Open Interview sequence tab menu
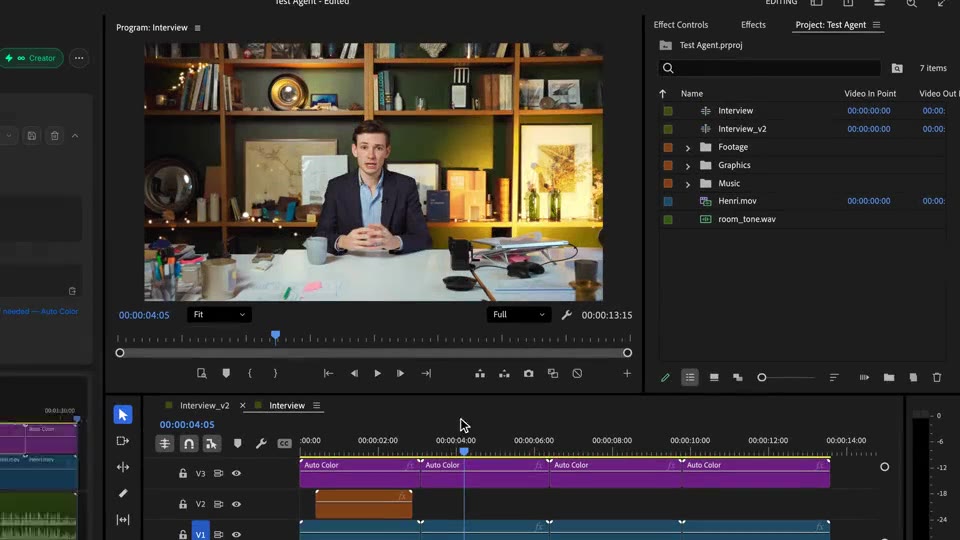 [317, 405]
